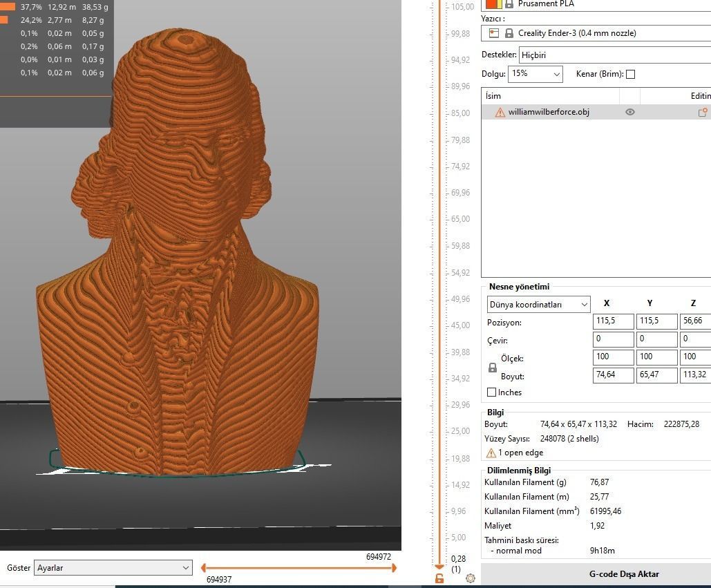Click the 694937 slider lower value label
The width and height of the screenshot is (711, 588).
pos(219,580)
